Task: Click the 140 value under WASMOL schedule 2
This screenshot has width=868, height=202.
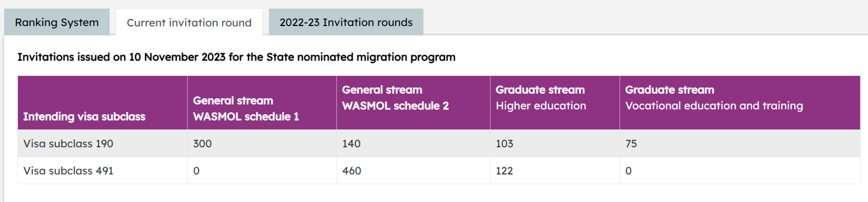Action: coord(351,144)
